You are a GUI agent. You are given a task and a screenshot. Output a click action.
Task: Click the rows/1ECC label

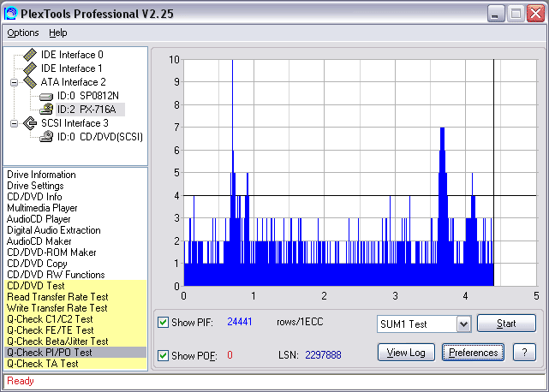300,322
